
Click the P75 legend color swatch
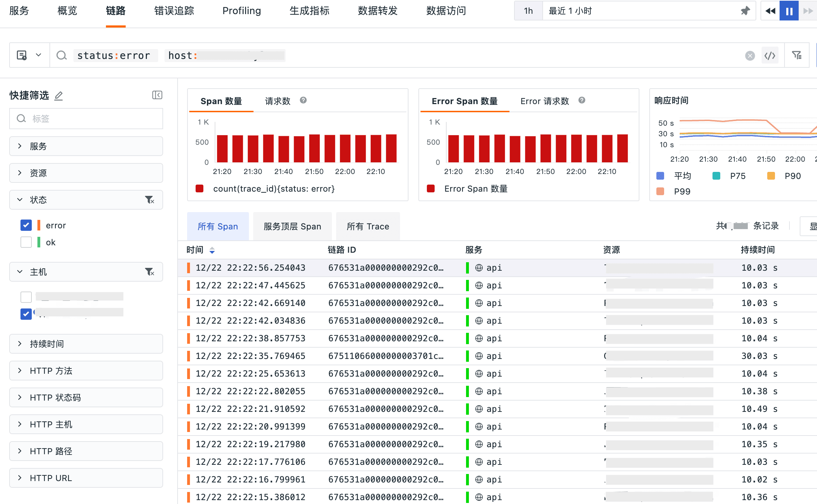pos(716,176)
